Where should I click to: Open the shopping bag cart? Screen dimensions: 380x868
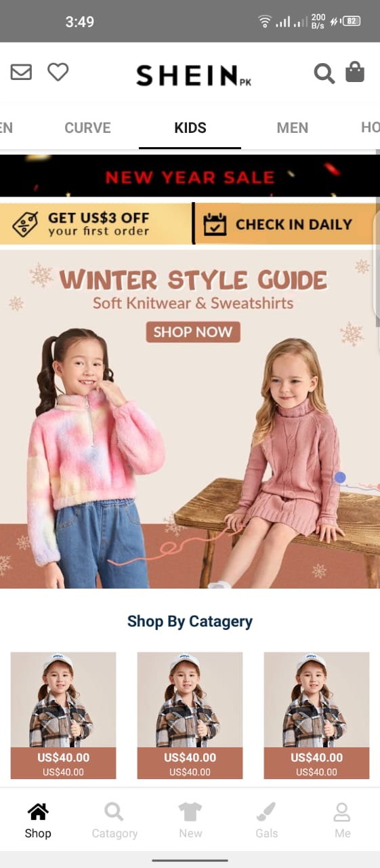(355, 72)
